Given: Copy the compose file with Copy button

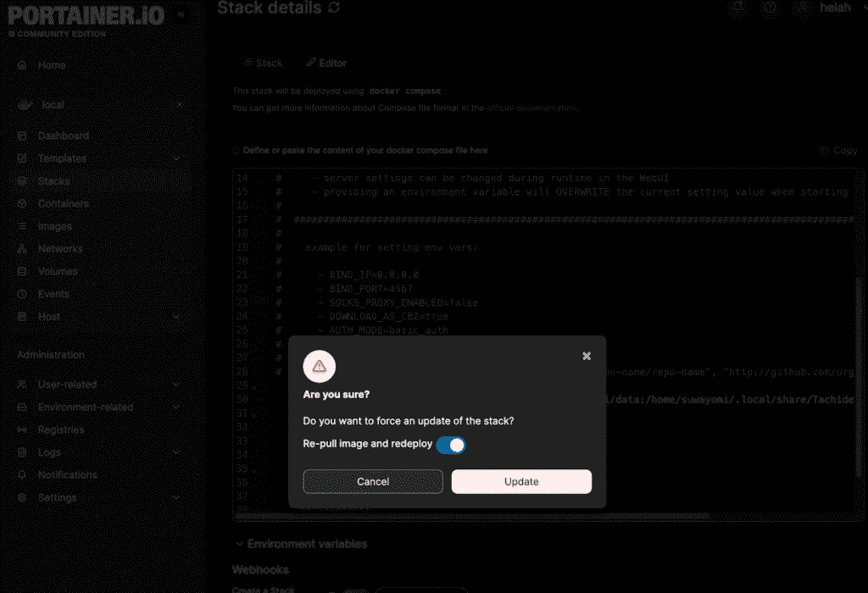Looking at the screenshot, I should pos(838,151).
